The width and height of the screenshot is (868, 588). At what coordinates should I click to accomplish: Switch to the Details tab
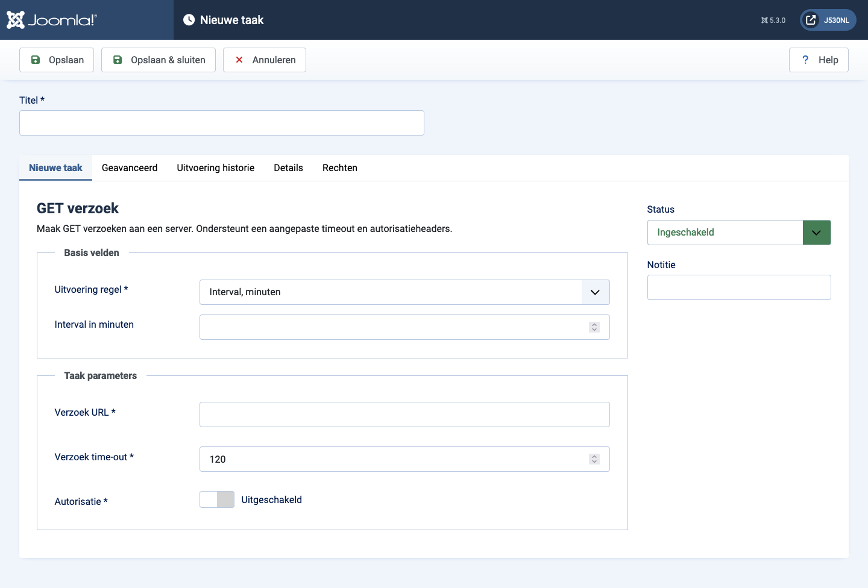(x=288, y=167)
